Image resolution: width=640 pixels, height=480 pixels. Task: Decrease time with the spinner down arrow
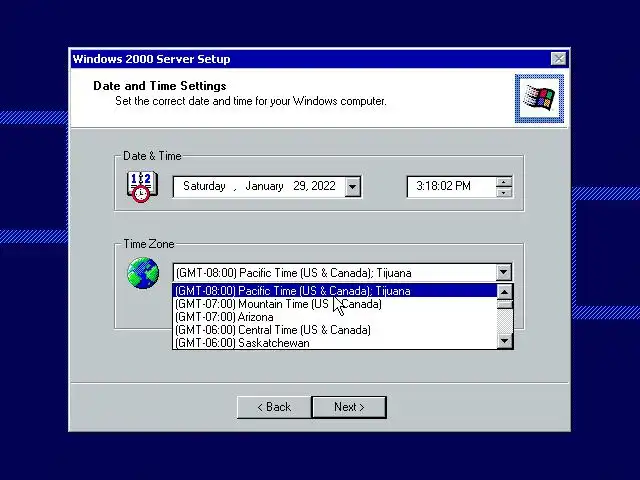tap(504, 192)
